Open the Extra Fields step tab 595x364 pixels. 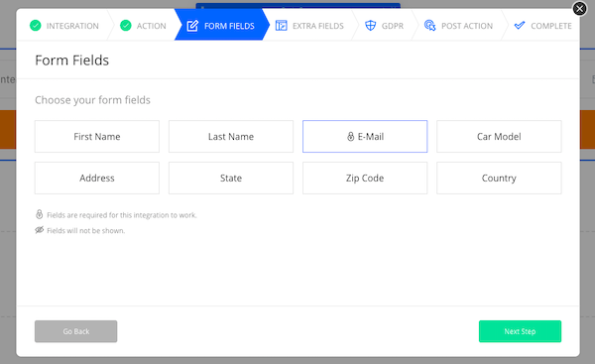coord(309,26)
